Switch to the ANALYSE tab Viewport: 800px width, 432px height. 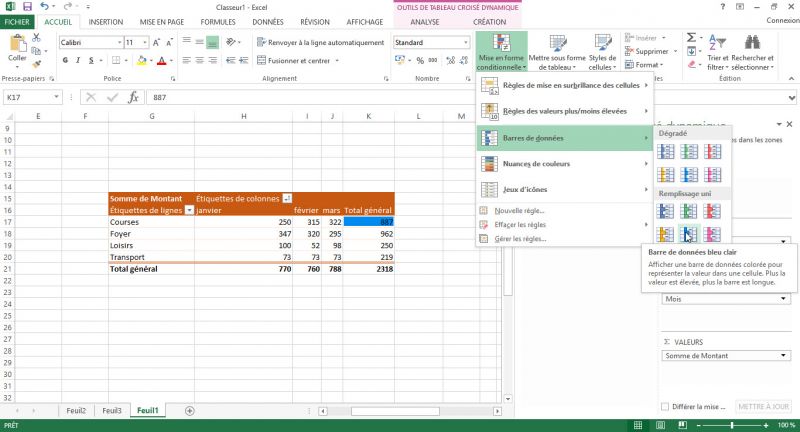click(x=424, y=22)
